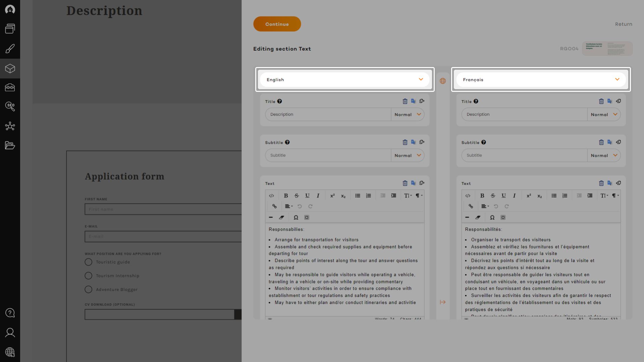Select the Touristic guide radio option

(x=89, y=262)
